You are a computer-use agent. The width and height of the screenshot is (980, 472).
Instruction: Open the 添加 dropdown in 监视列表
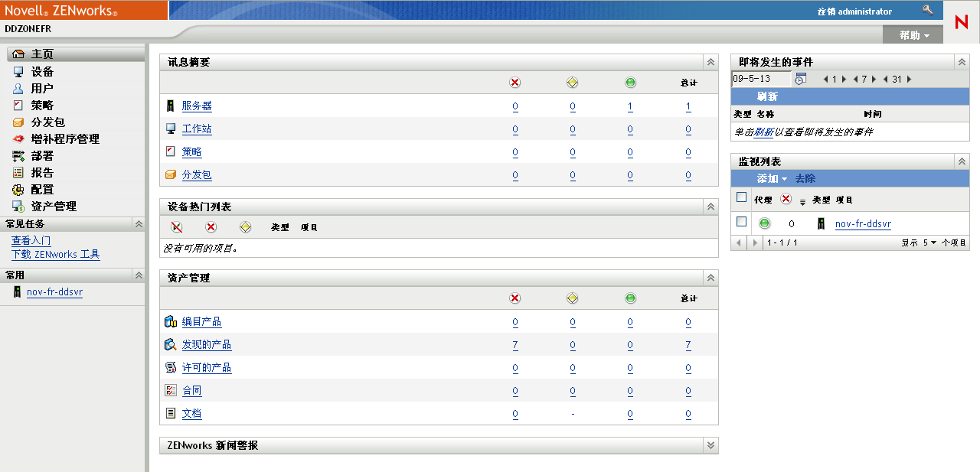772,178
